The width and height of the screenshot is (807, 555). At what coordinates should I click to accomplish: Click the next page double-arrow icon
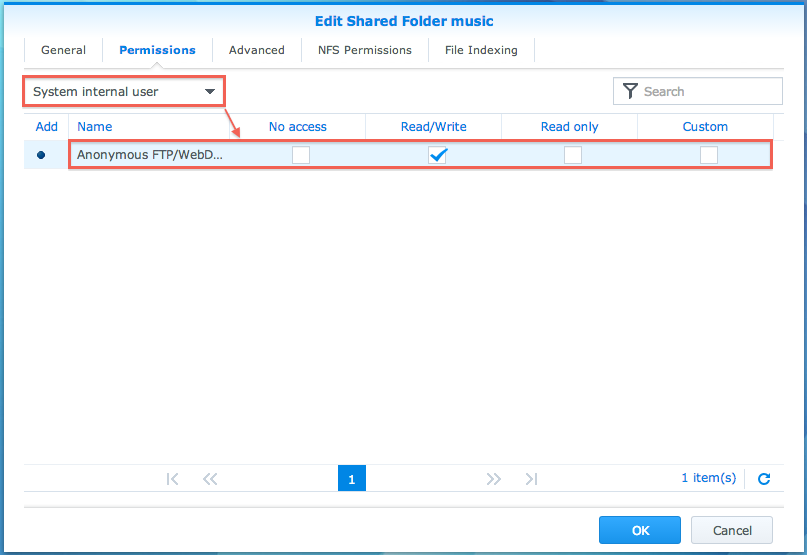point(493,479)
